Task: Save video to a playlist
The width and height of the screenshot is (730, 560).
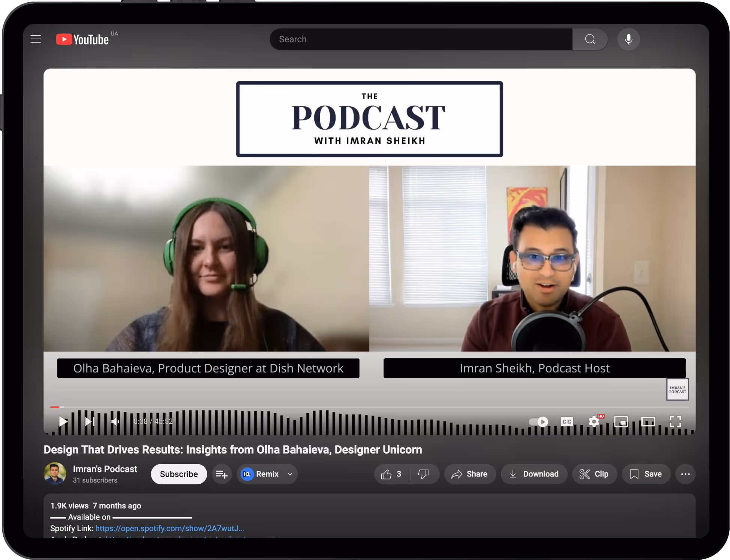Action: 646,474
